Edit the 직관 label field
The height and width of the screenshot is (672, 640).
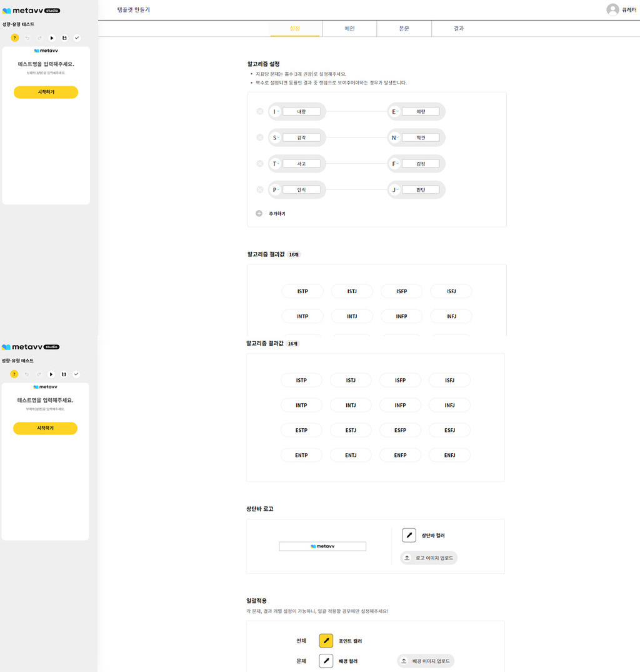(421, 138)
